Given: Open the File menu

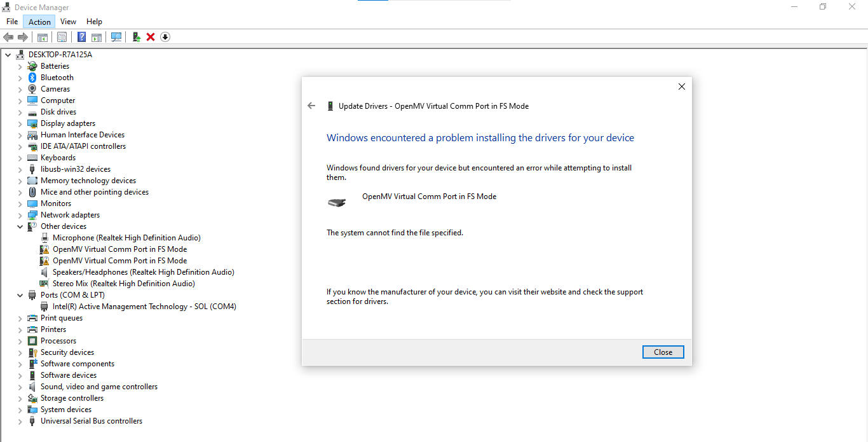Looking at the screenshot, I should (x=12, y=22).
